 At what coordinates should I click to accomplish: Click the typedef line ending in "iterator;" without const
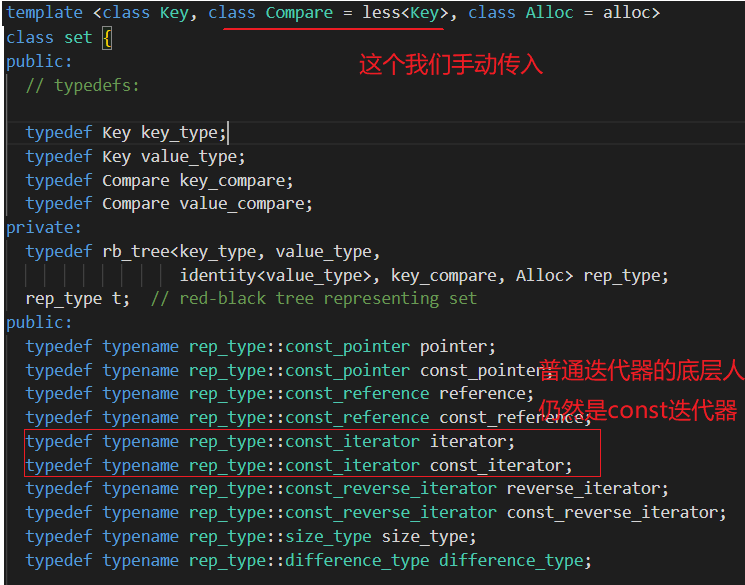point(270,441)
